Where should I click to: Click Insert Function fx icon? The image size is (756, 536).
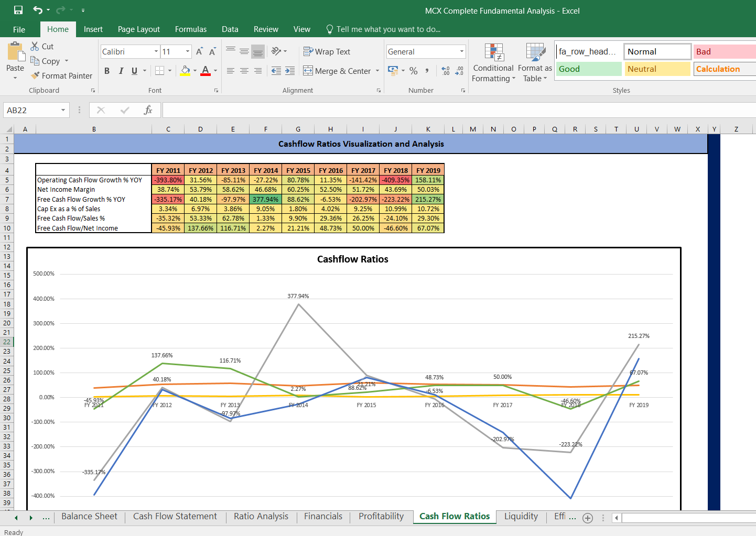(148, 110)
